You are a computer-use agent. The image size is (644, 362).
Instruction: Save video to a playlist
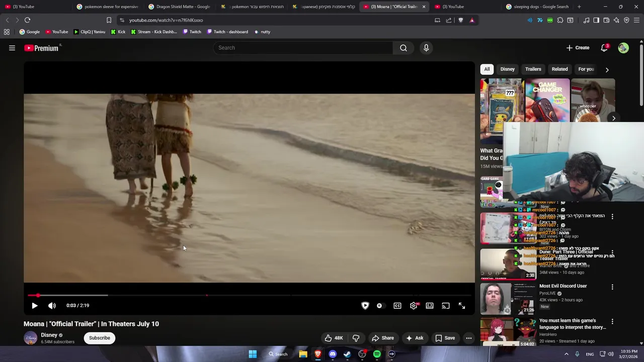(x=445, y=338)
